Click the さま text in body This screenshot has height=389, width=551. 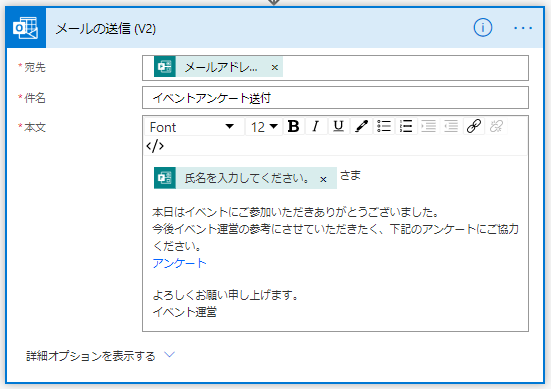coord(350,175)
